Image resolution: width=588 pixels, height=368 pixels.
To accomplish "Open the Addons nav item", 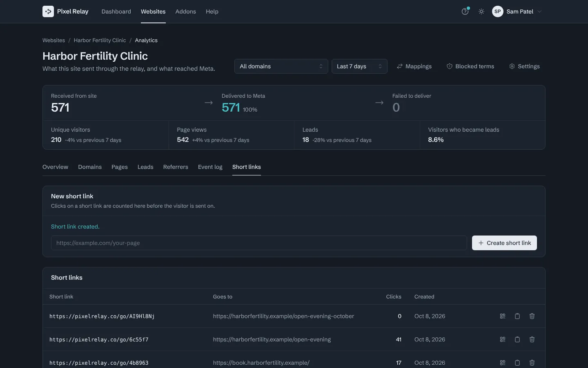I will [186, 11].
